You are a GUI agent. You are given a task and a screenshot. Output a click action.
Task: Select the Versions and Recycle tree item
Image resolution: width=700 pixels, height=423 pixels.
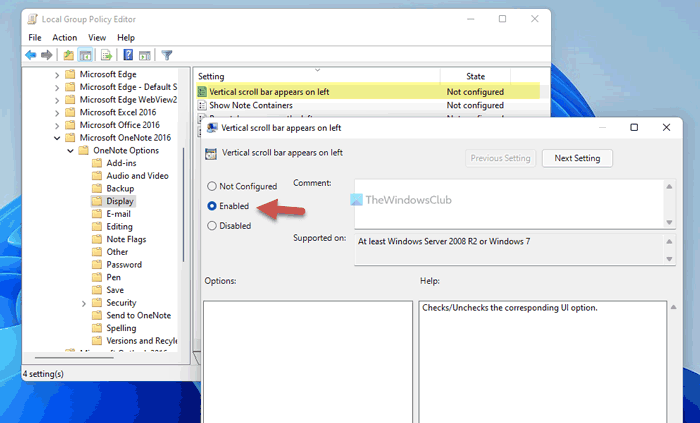point(142,341)
